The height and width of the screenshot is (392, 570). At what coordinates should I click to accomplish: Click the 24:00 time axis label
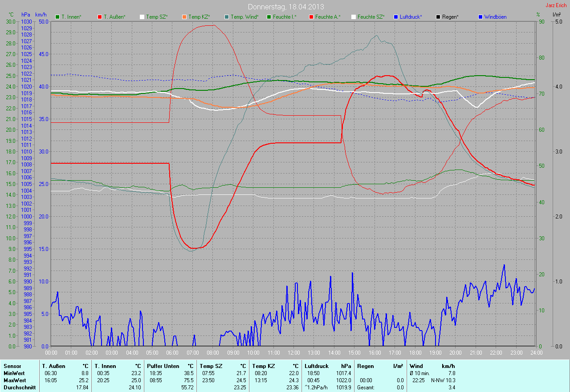536,352
